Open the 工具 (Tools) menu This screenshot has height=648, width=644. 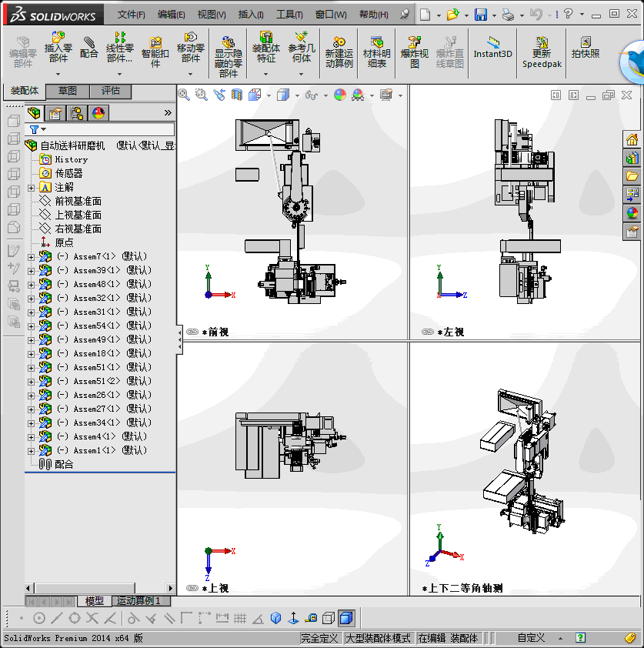pyautogui.click(x=289, y=15)
